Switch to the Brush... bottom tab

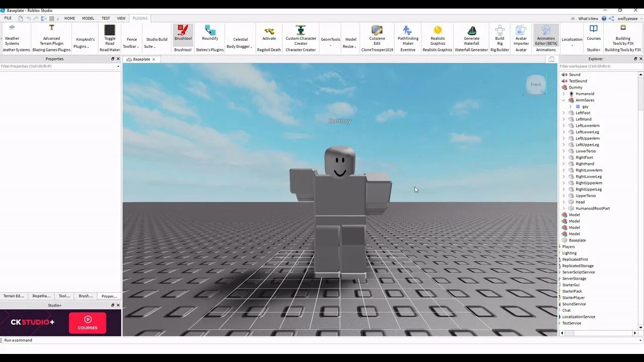(x=86, y=296)
